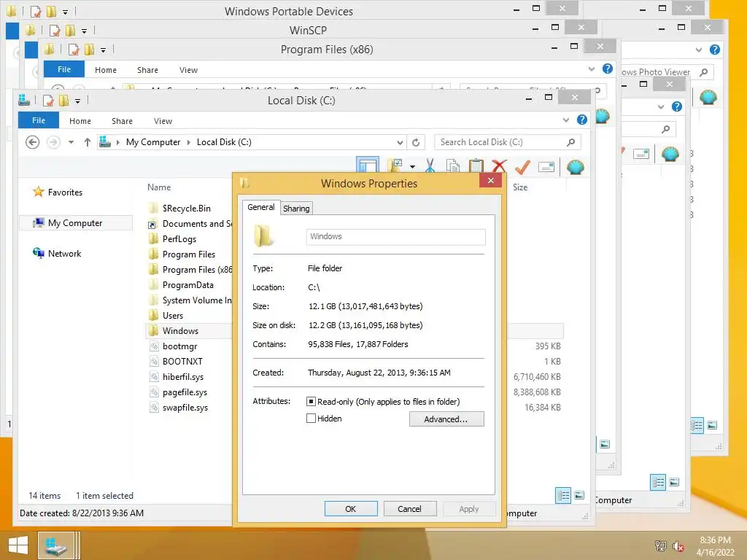
Task: Open File menu in Program Files (x86) window
Action: (64, 69)
